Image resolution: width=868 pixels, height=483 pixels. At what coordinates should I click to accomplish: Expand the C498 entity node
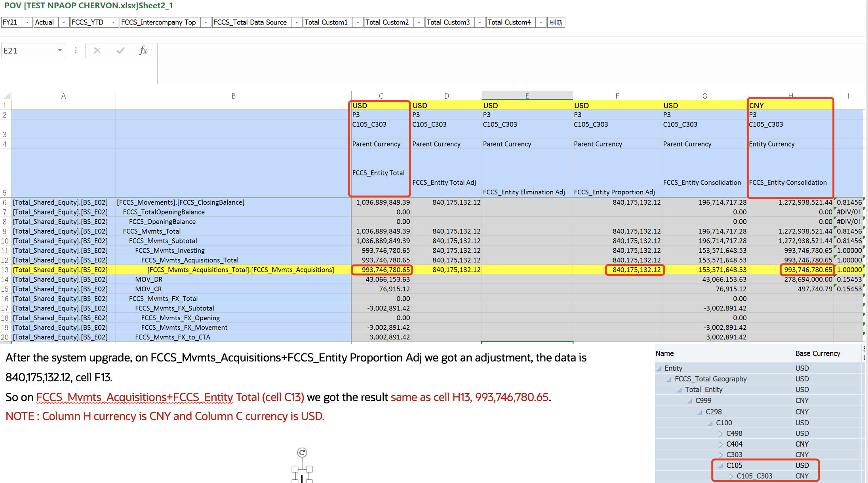(x=720, y=433)
